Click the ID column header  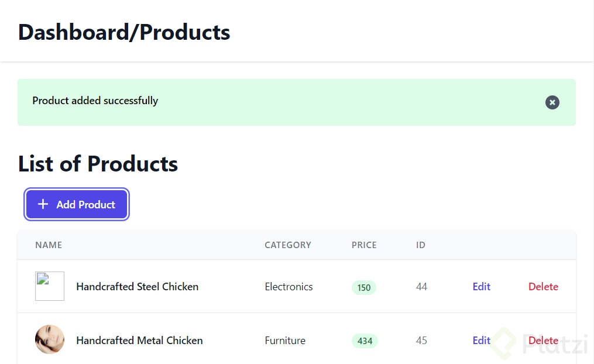coord(421,245)
